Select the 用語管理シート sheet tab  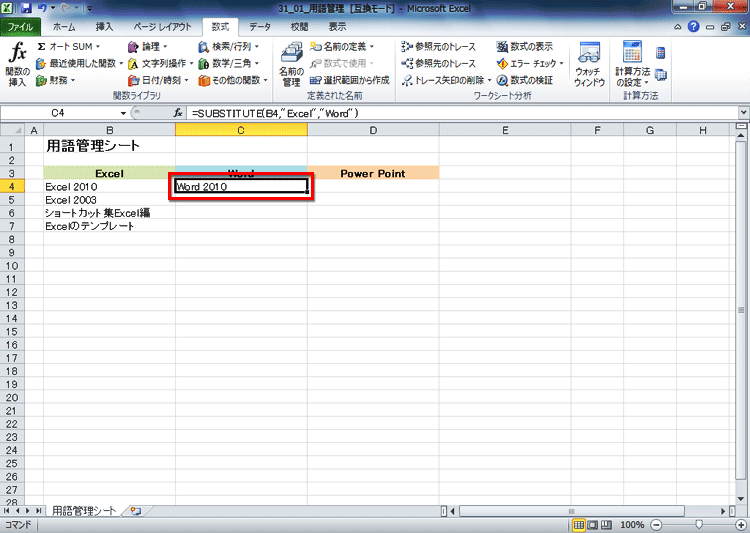(x=84, y=511)
